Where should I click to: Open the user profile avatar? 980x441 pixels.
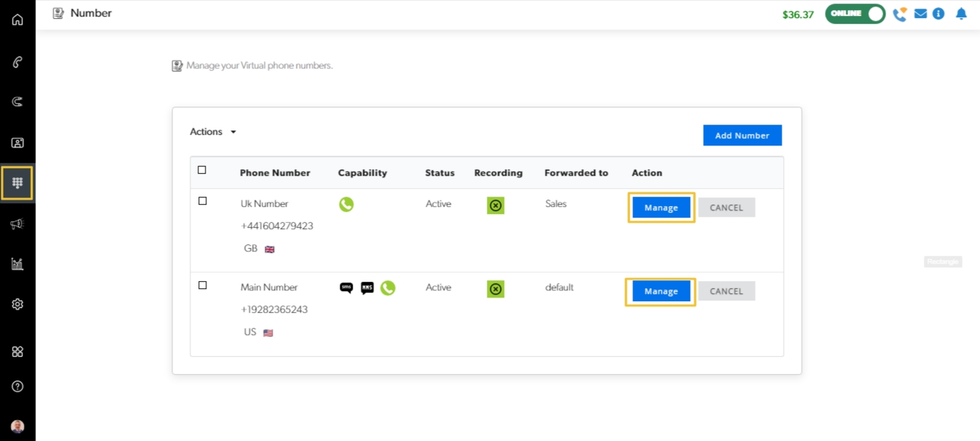coord(17,427)
